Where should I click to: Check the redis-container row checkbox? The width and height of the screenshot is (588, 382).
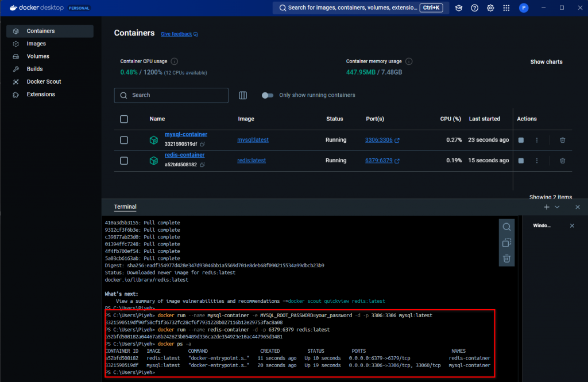[124, 161]
